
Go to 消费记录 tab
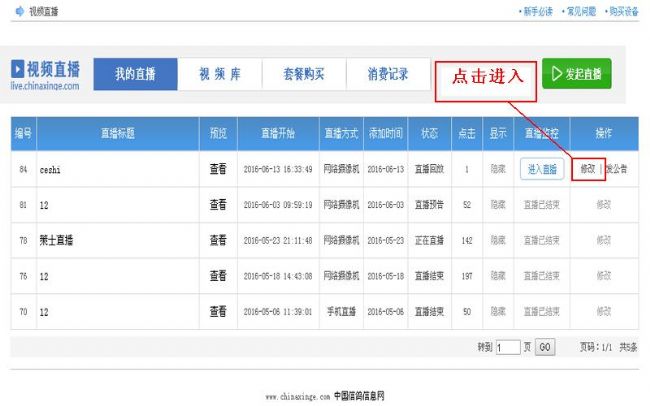click(x=387, y=74)
